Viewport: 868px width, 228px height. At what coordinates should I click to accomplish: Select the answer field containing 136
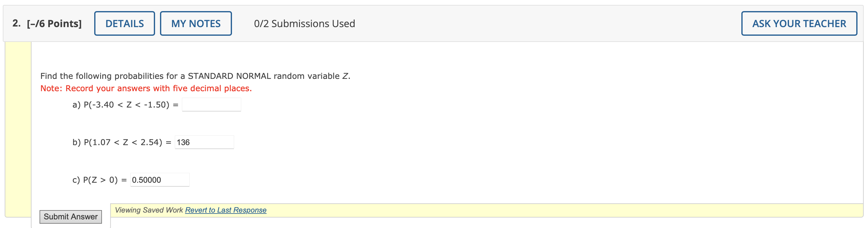tap(204, 142)
